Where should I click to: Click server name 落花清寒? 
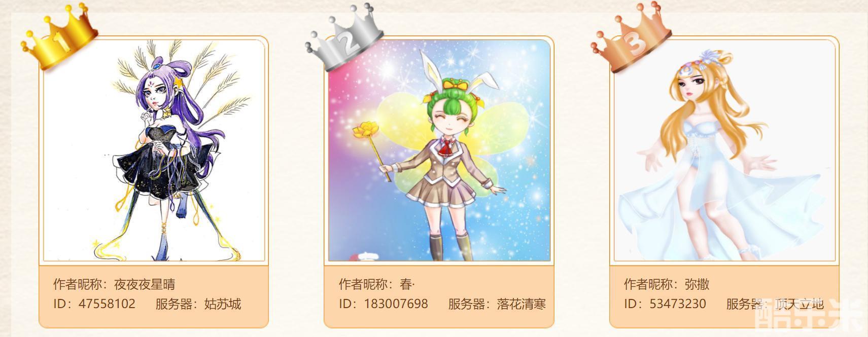click(522, 304)
